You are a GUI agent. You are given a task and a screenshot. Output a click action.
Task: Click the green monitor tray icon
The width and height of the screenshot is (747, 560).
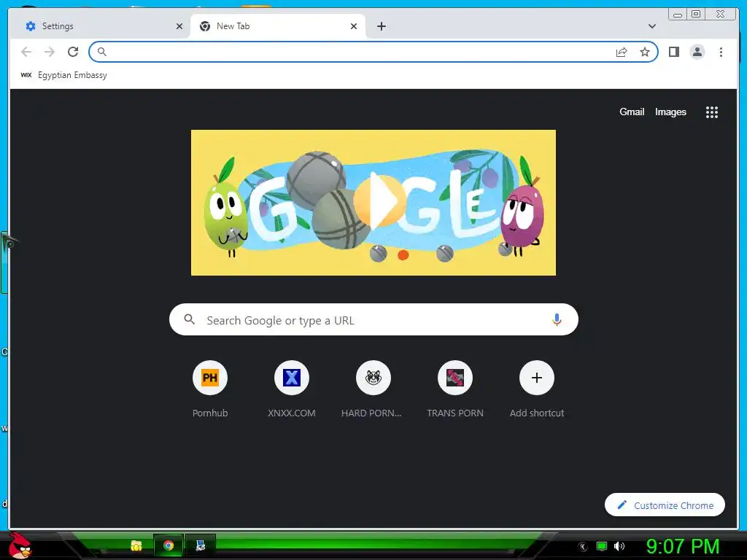[x=602, y=546]
